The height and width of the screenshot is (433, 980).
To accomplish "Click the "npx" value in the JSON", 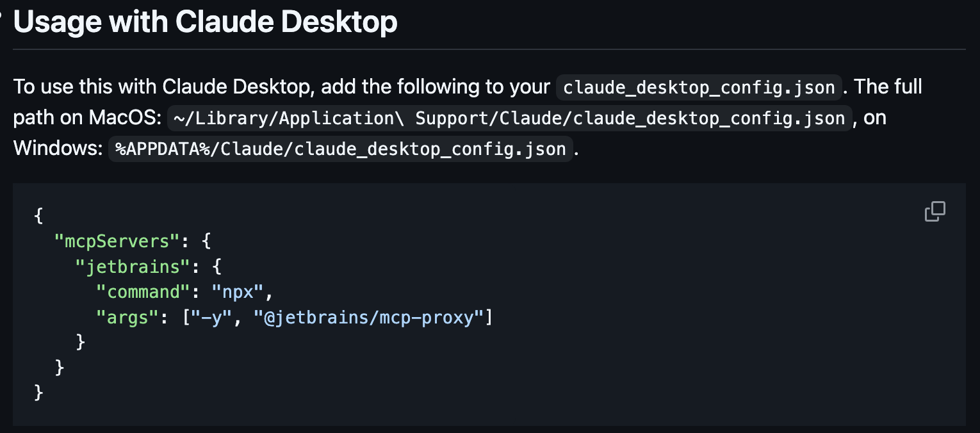I will coord(238,292).
